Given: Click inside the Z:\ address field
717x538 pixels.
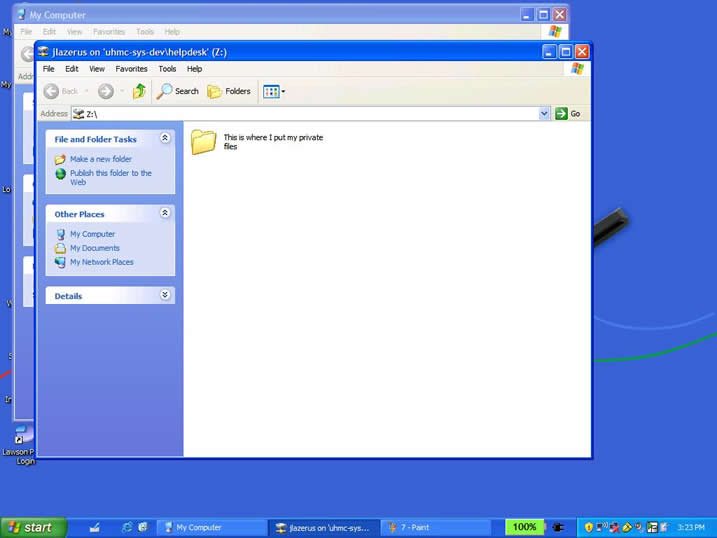Looking at the screenshot, I should point(300,114).
